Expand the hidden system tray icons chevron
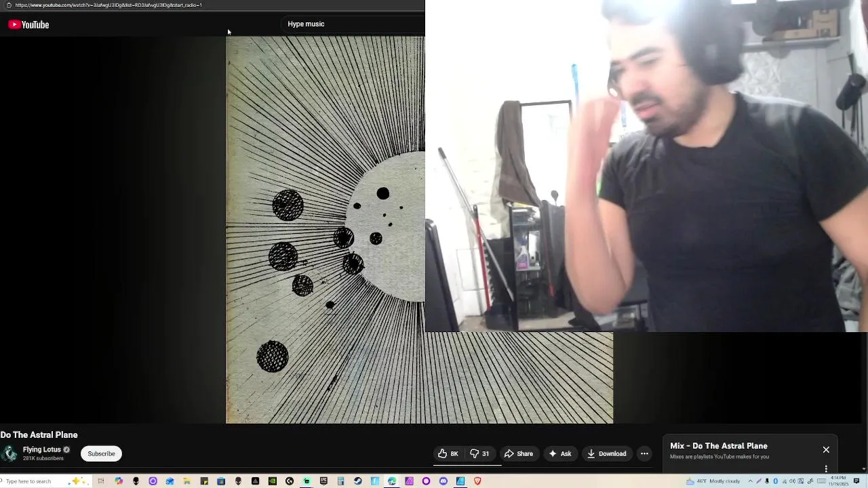 pos(750,481)
